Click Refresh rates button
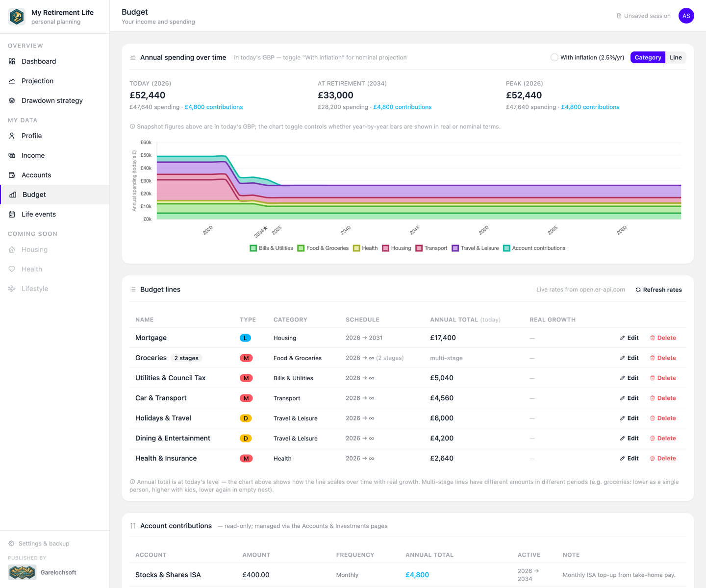The width and height of the screenshot is (706, 588). (x=658, y=290)
